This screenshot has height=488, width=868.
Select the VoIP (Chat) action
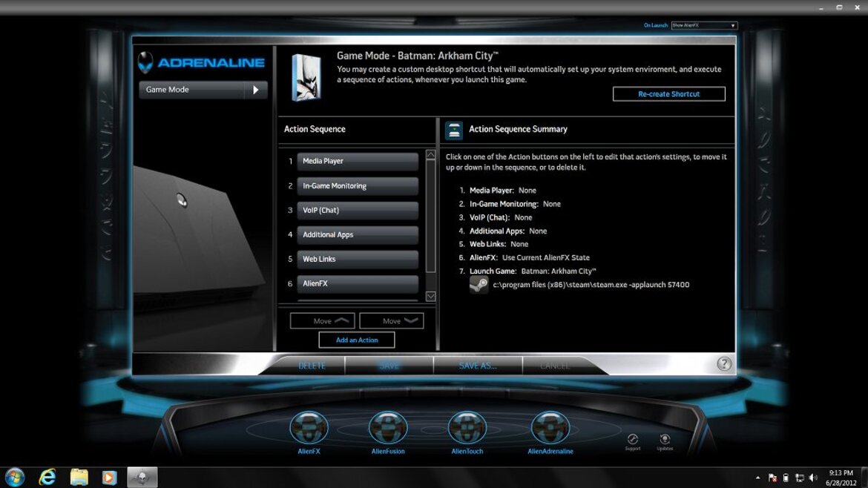(358, 210)
